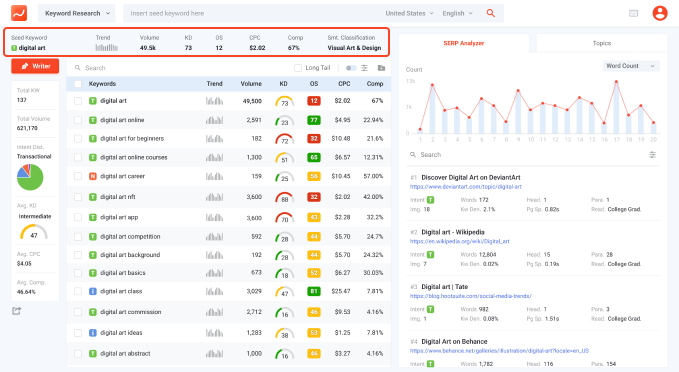Open the filter settings icon beside Long Tail
The image size is (679, 372).
coord(365,68)
